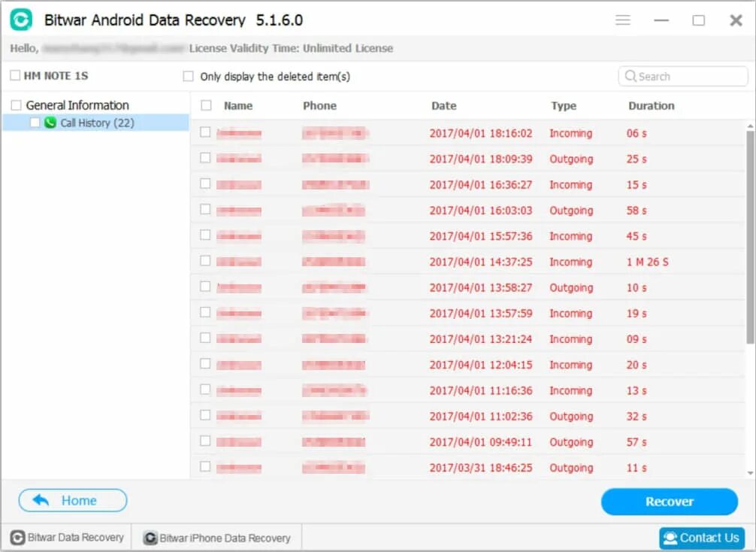Click the Bitwar app logo icon
This screenshot has width=756, height=552.
click(21, 20)
